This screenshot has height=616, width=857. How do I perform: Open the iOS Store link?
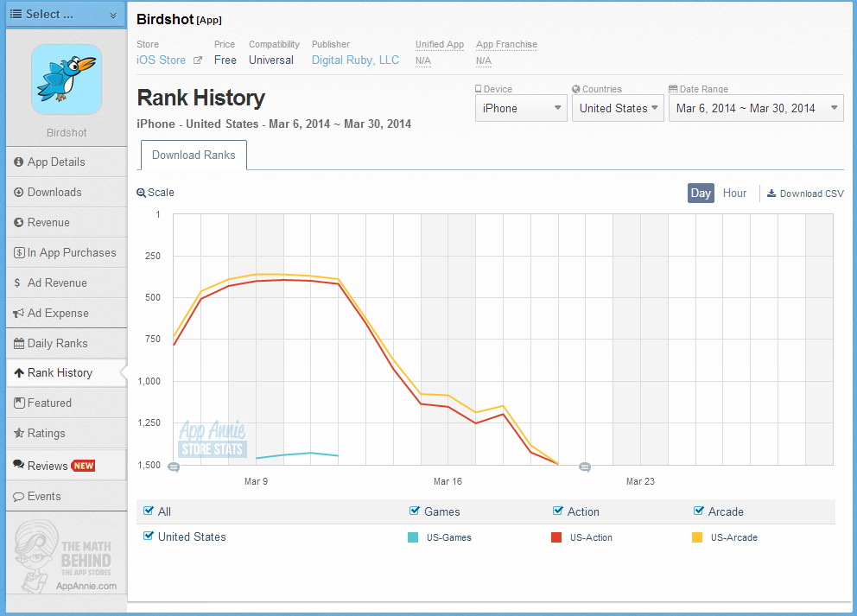[x=161, y=60]
